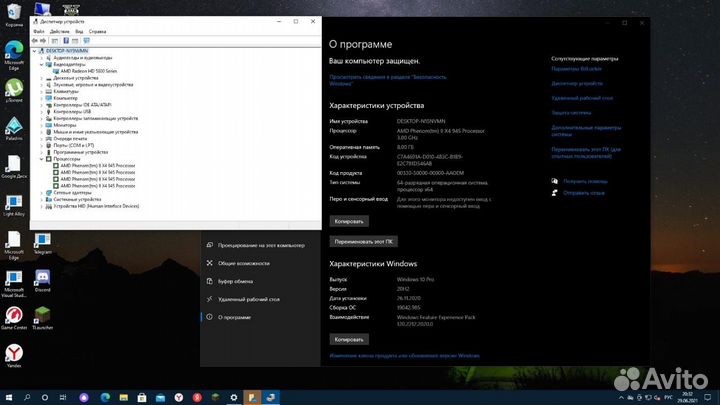720x405 pixels.
Task: Open the Вид menu in Device Manager
Action: 79,32
